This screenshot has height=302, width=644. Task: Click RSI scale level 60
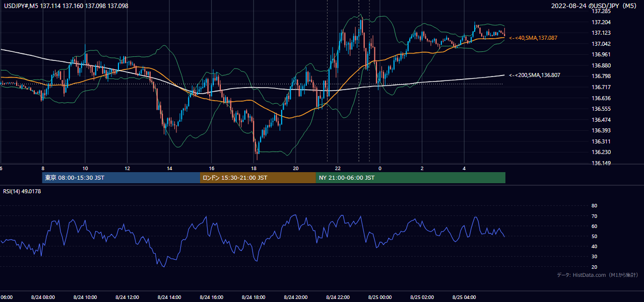coord(594,226)
